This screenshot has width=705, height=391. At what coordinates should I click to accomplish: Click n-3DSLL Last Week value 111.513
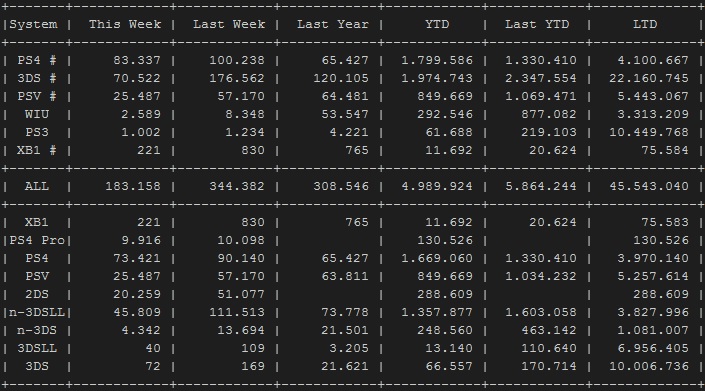(237, 312)
